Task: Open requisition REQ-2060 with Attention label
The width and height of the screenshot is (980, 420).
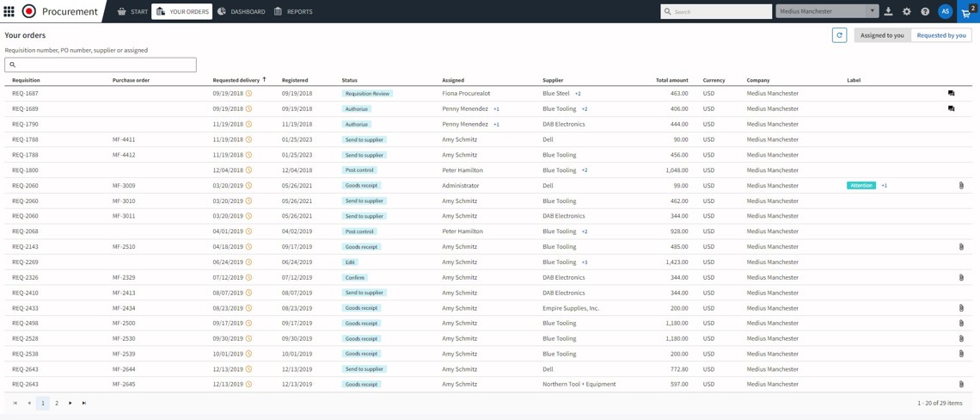Action: [25, 186]
